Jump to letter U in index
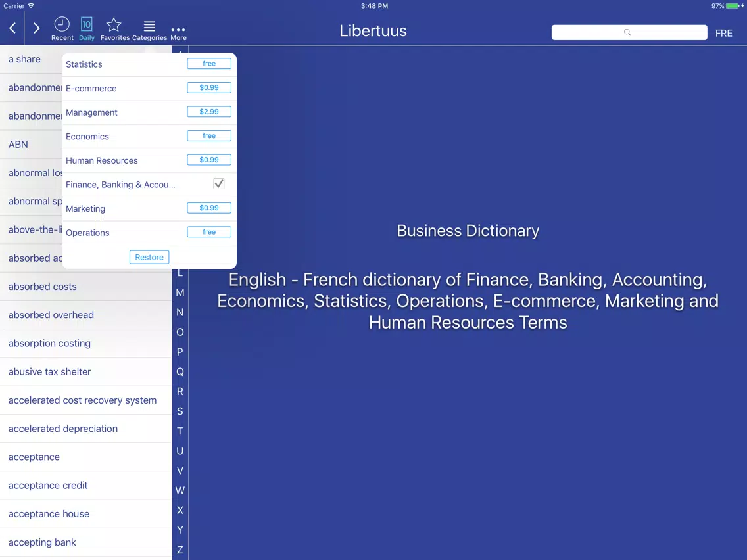747x560 pixels. coord(180,450)
